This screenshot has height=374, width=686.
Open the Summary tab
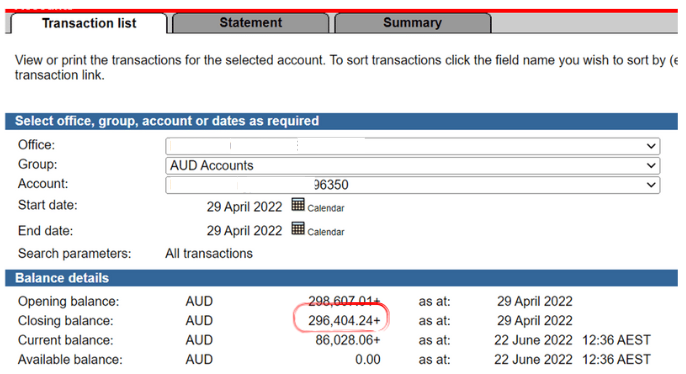pos(413,23)
